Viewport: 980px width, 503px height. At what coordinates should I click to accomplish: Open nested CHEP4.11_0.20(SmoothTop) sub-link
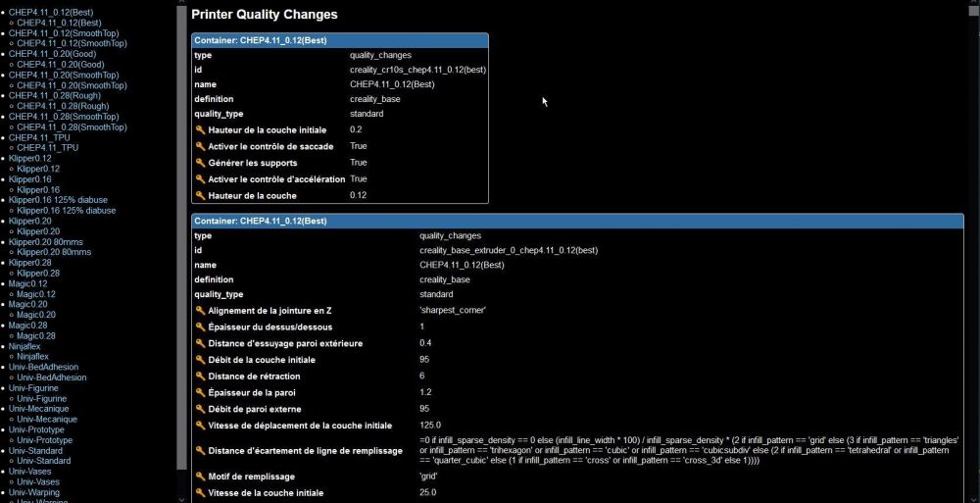click(72, 85)
